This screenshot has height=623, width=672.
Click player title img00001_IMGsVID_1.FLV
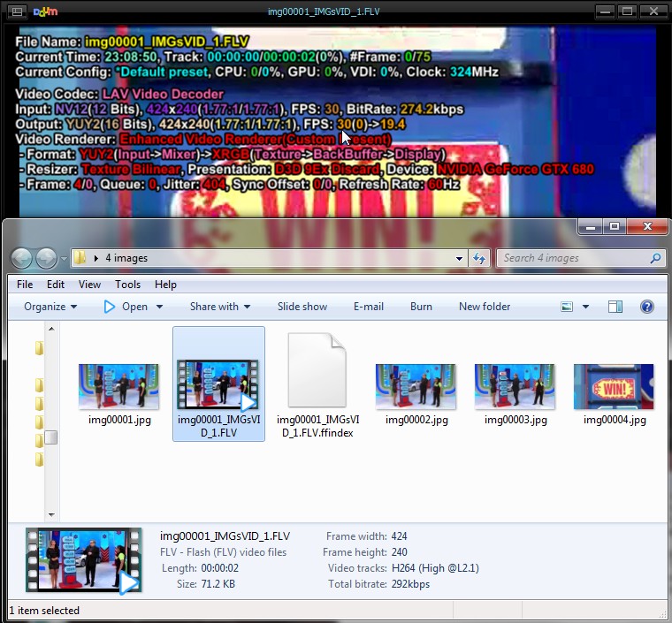coord(324,11)
